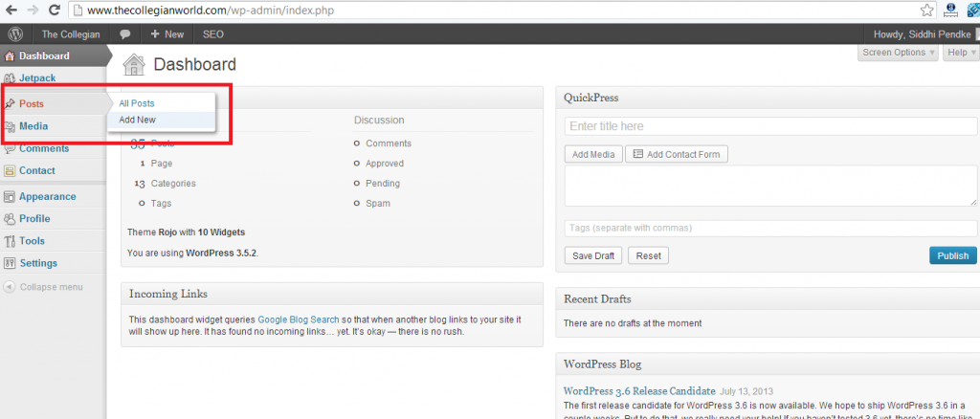Click the browser back arrow
The height and width of the screenshot is (419, 980).
click(11, 10)
